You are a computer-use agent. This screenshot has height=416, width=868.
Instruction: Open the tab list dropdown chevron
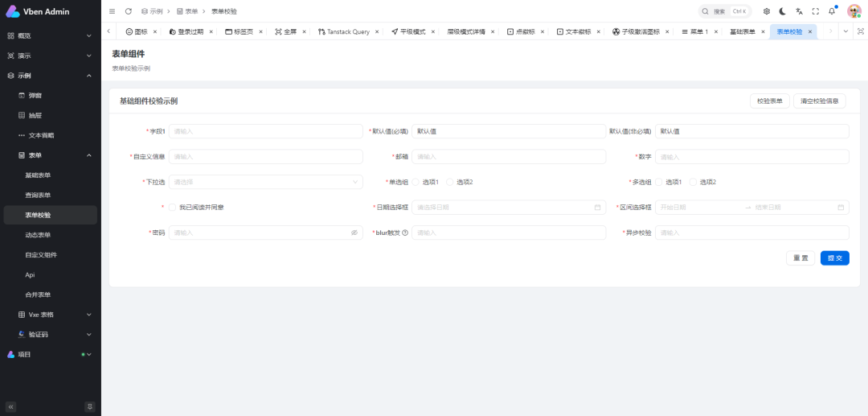pyautogui.click(x=845, y=31)
